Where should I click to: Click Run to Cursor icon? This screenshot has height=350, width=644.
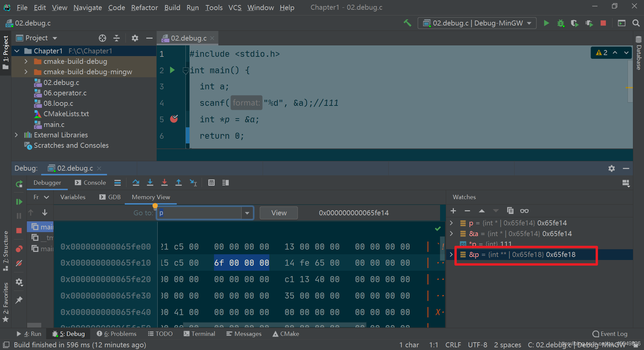tap(193, 182)
